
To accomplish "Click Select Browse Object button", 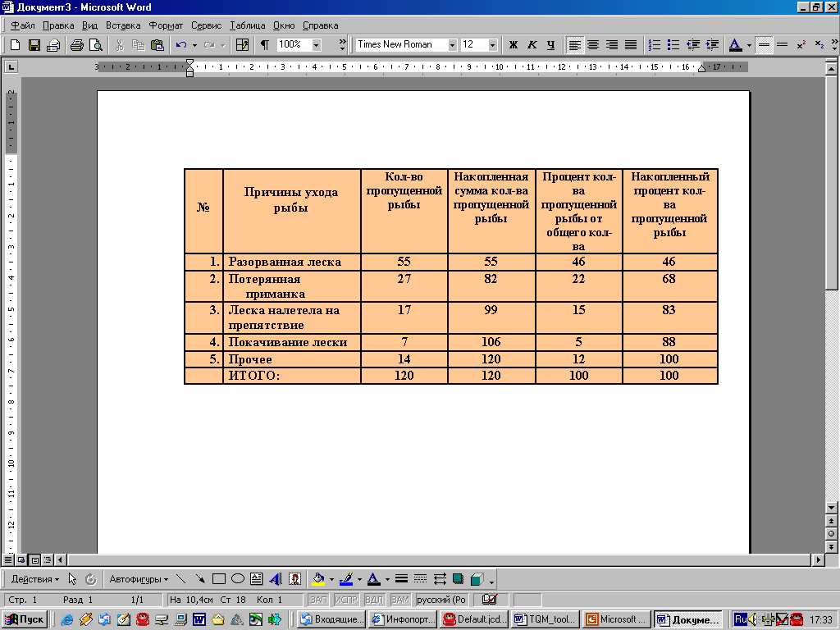I will pyautogui.click(x=832, y=533).
